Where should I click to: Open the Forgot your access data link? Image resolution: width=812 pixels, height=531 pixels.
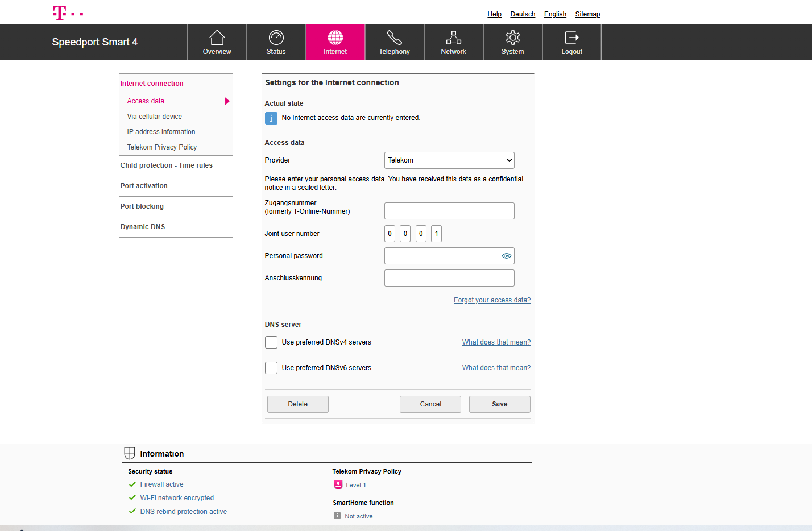tap(492, 300)
